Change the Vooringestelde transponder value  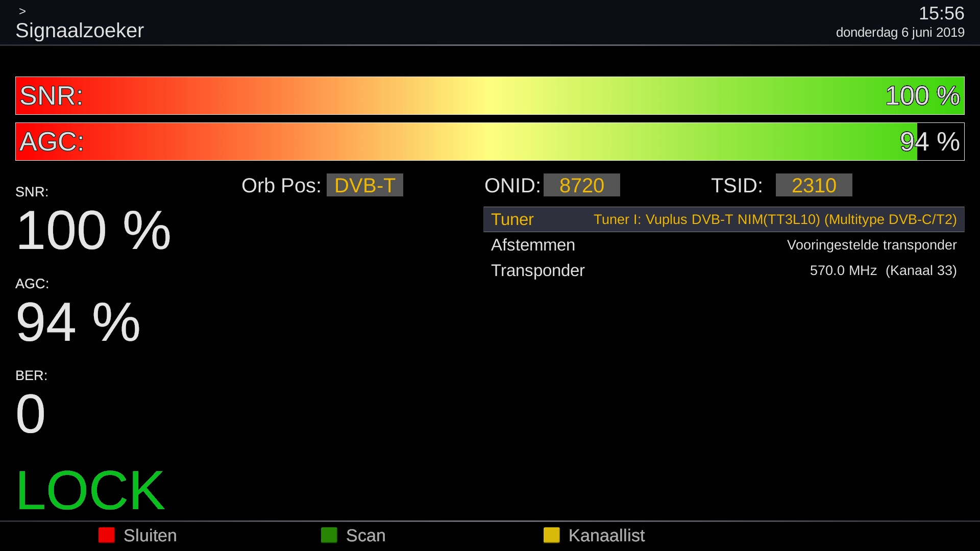871,245
